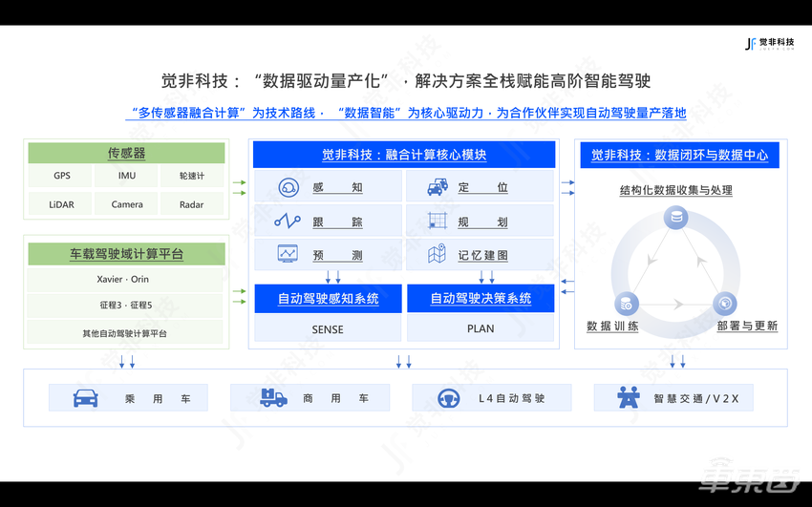This screenshot has width=812, height=507.
Task: Click the 感知 headset icon
Action: coord(288,188)
